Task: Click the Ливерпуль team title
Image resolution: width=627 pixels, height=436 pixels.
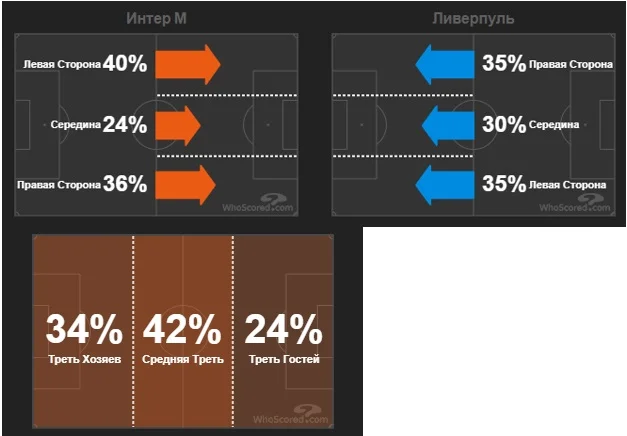Action: (474, 18)
